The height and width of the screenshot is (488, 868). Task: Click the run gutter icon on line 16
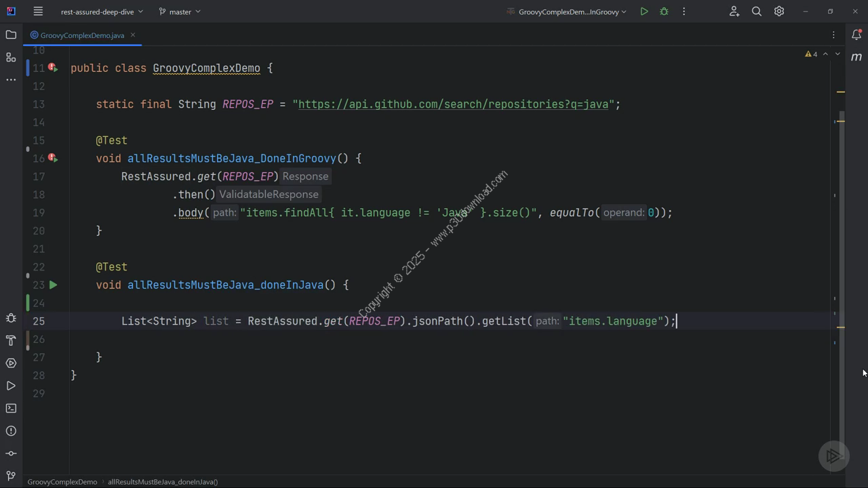53,158
